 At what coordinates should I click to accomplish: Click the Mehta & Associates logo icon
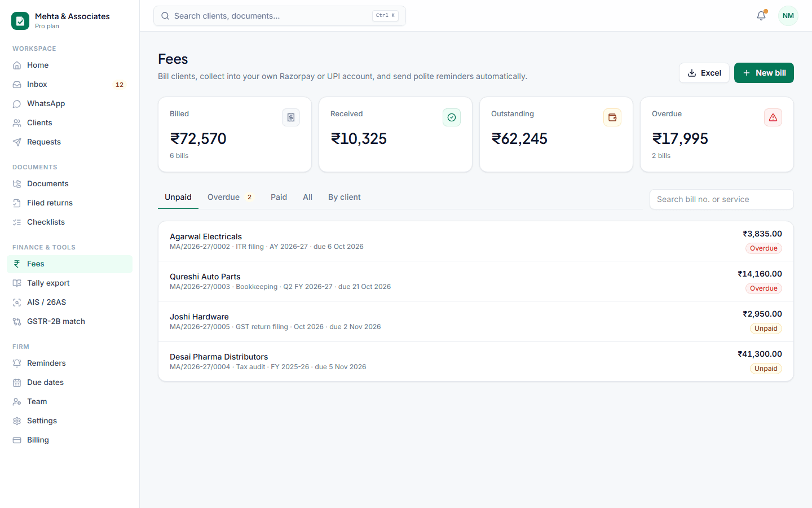20,21
